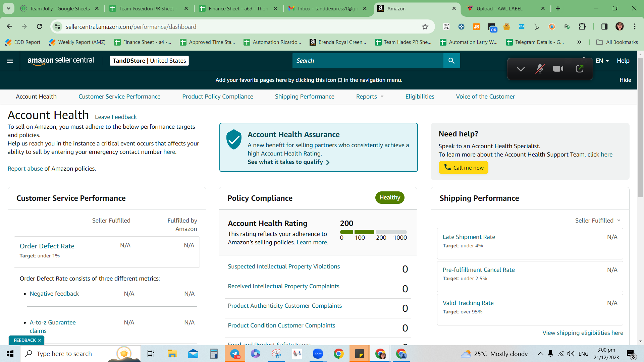
Task: Open new browser tab
Action: click(558, 8)
